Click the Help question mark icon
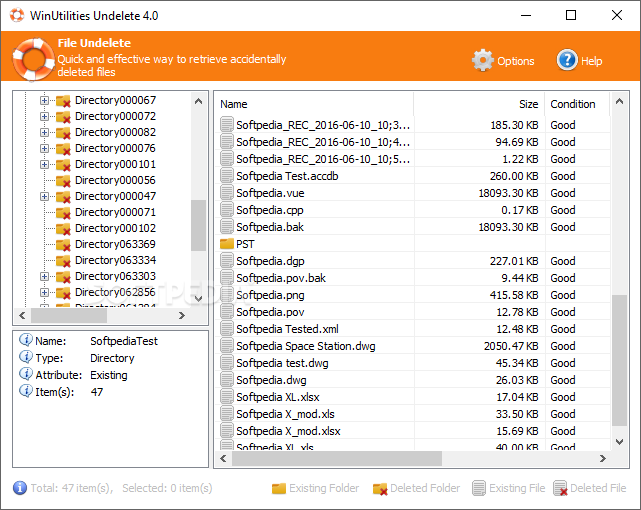The height and width of the screenshot is (510, 641). [x=567, y=60]
